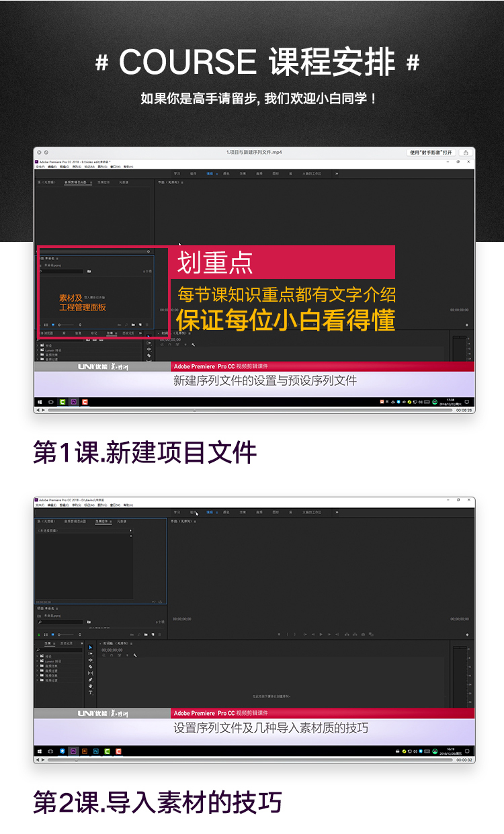Expand 视频效果 folder in lesson 2 effects panel
The image size is (504, 834).
pyautogui.click(x=38, y=675)
